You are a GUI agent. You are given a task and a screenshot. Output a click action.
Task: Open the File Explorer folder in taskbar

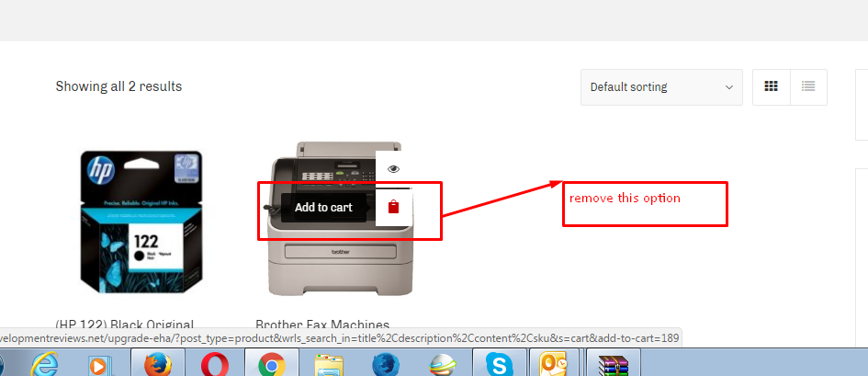coord(328,365)
